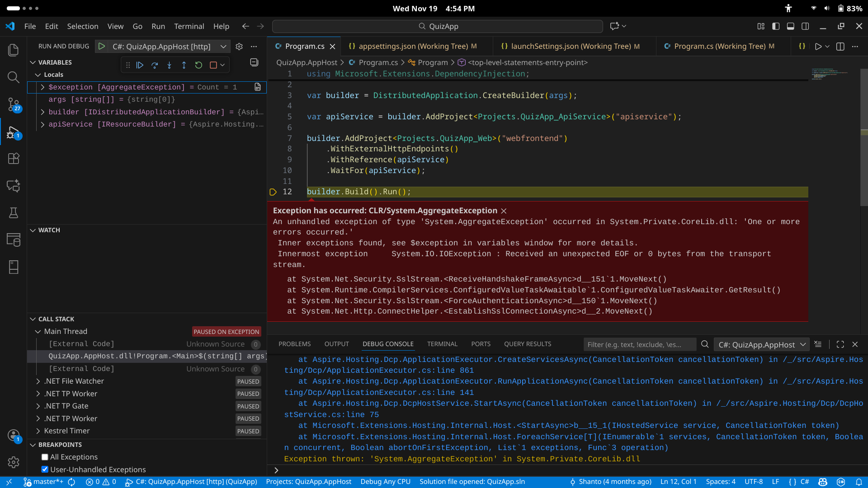Viewport: 868px width, 488px height.
Task: Click the debug Step Over icon
Action: point(155,65)
